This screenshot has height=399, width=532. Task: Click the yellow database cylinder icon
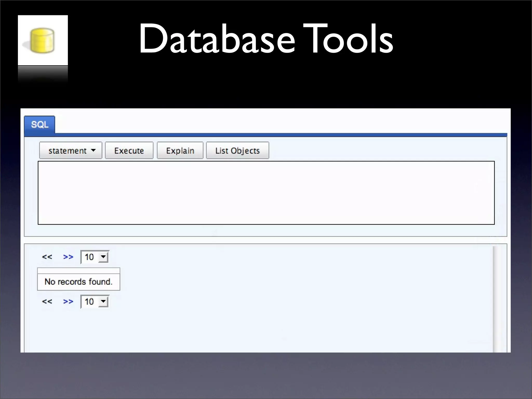(x=42, y=41)
